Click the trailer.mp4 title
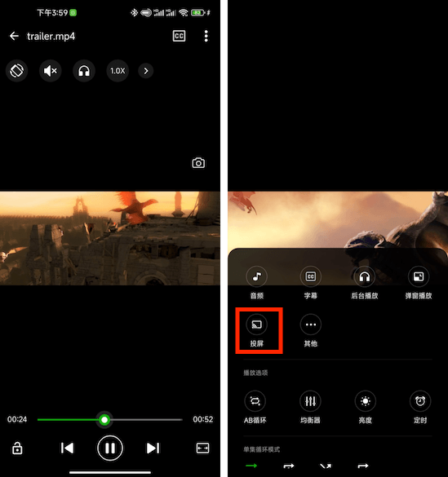448x477 pixels. pyautogui.click(x=51, y=37)
